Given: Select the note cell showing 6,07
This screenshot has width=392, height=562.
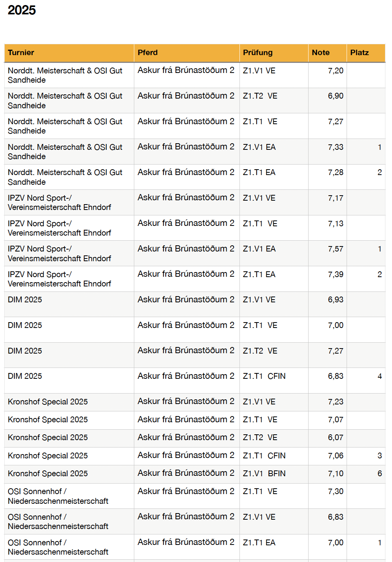Looking at the screenshot, I should point(335,437).
